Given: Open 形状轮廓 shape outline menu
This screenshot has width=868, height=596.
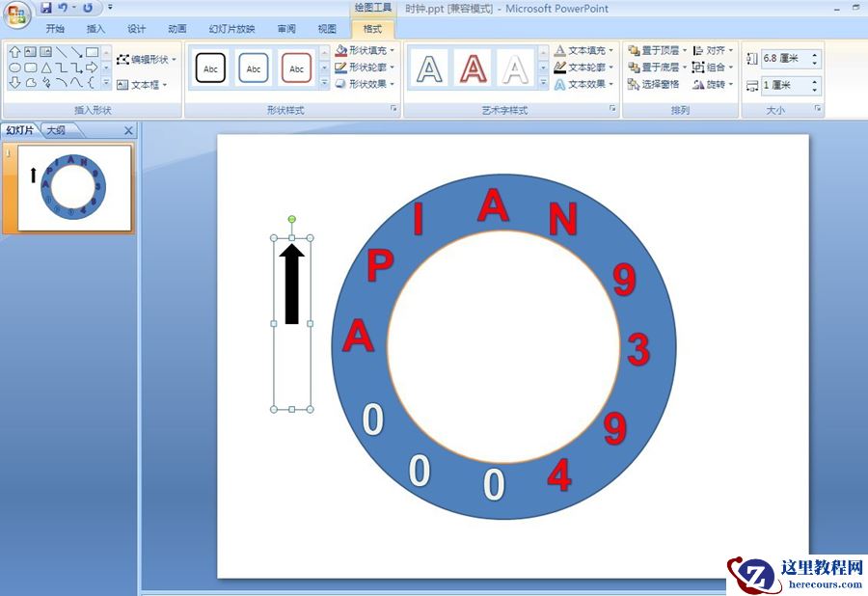Looking at the screenshot, I should click(x=365, y=67).
